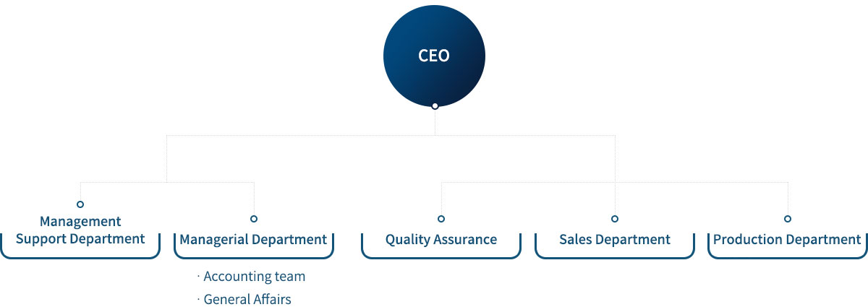Click the bullet before General Affairs

tap(198, 300)
